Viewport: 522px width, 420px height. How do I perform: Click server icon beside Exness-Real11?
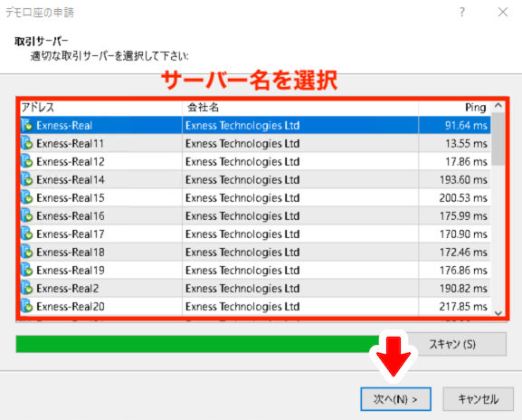[26, 143]
